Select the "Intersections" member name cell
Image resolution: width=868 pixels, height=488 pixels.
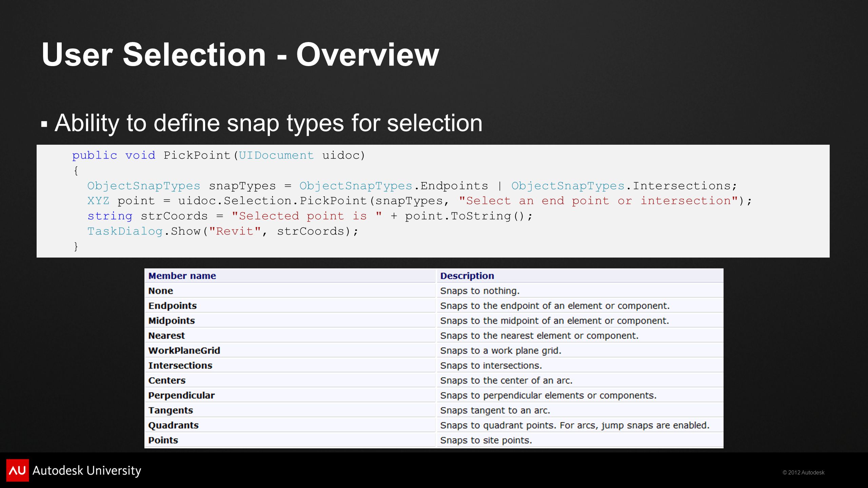(290, 365)
